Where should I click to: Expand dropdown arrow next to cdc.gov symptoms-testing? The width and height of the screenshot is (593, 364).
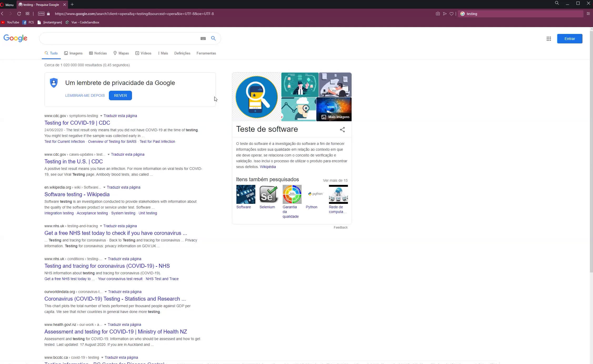click(101, 116)
